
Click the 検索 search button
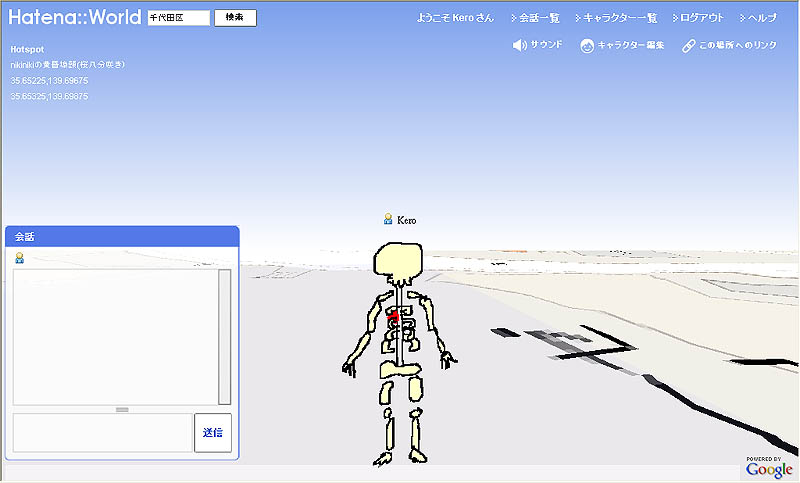click(235, 18)
